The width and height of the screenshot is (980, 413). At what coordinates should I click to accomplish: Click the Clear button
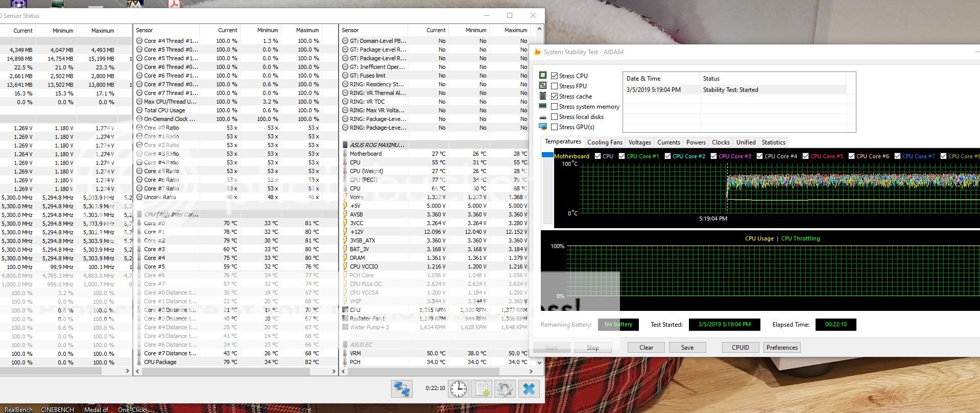[x=646, y=348]
